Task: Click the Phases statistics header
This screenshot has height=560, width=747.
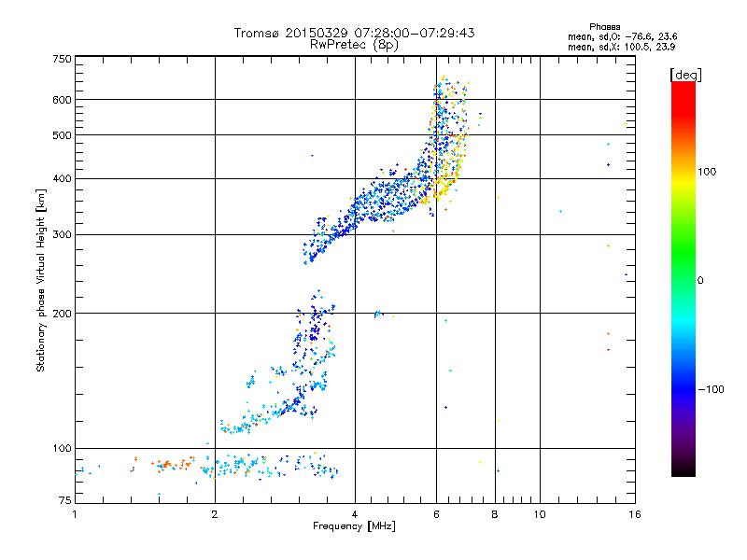Action: 604,27
